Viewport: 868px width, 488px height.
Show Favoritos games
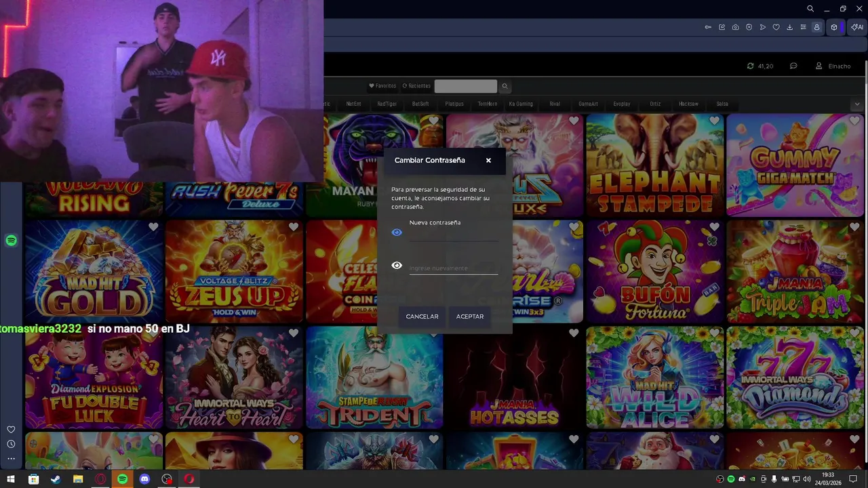[x=382, y=86]
